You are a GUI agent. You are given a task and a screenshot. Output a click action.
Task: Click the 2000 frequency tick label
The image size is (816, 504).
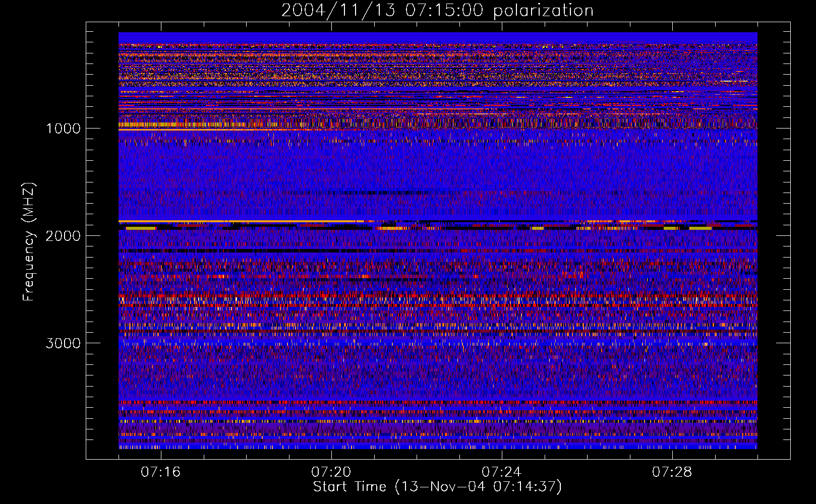63,236
